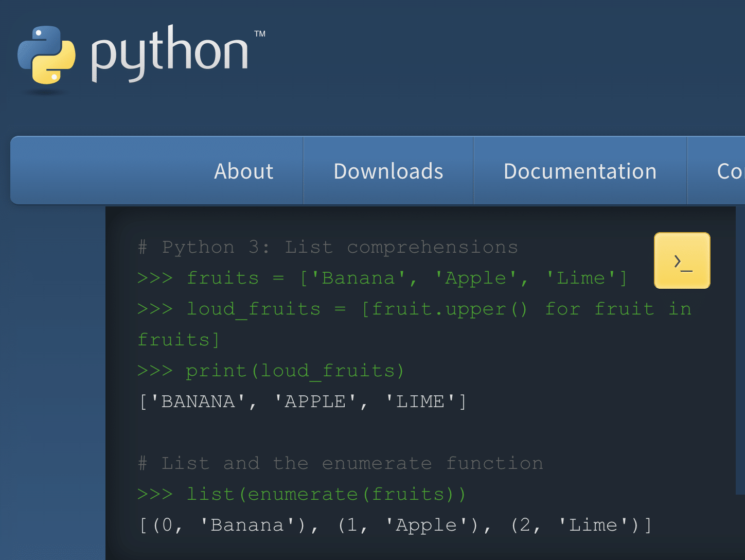Open the Downloads navigation menu
Image resolution: width=745 pixels, height=560 pixels.
[x=388, y=171]
